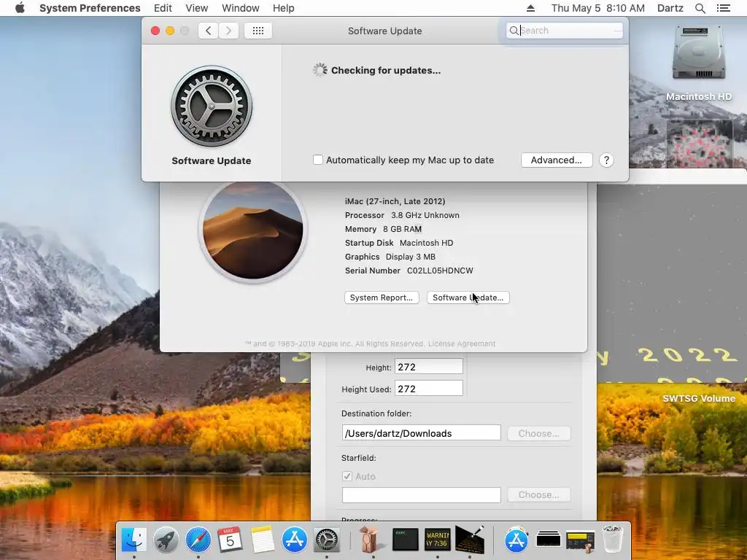This screenshot has width=747, height=560.
Task: Click Software Update... in About This Mac
Action: click(468, 297)
